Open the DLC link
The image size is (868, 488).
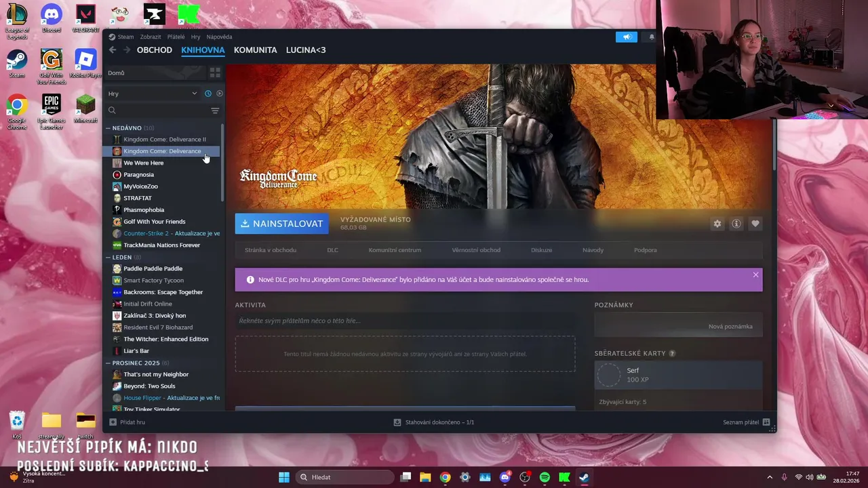pos(332,250)
